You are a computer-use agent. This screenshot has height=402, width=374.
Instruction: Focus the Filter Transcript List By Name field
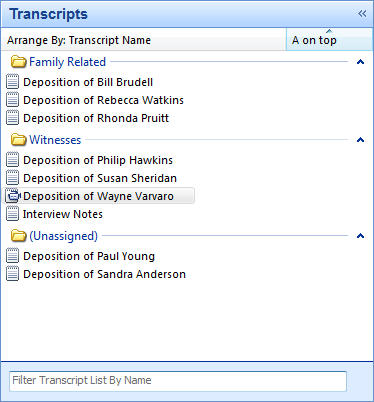pos(178,381)
